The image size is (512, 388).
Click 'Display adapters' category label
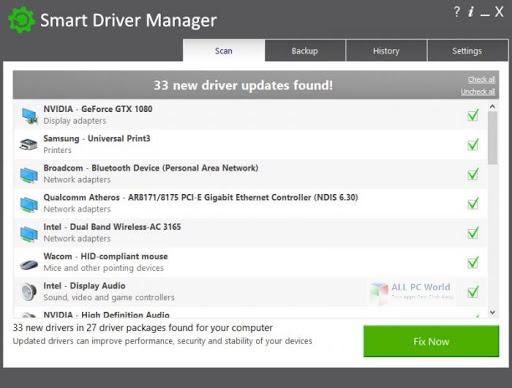pos(75,121)
